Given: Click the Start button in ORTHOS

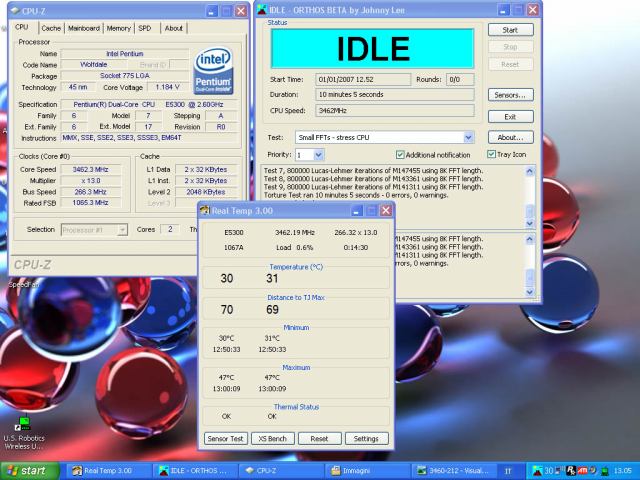Looking at the screenshot, I should click(510, 30).
